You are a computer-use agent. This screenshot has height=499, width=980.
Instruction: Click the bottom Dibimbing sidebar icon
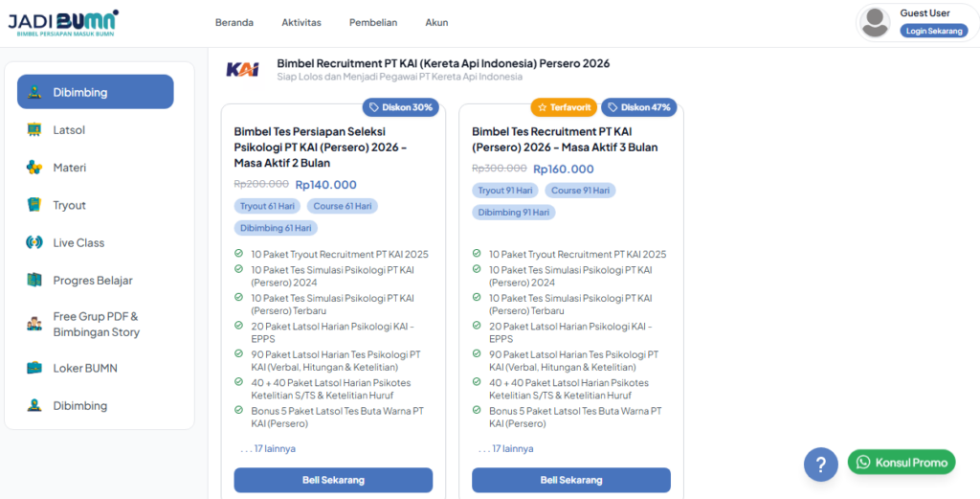pos(34,405)
